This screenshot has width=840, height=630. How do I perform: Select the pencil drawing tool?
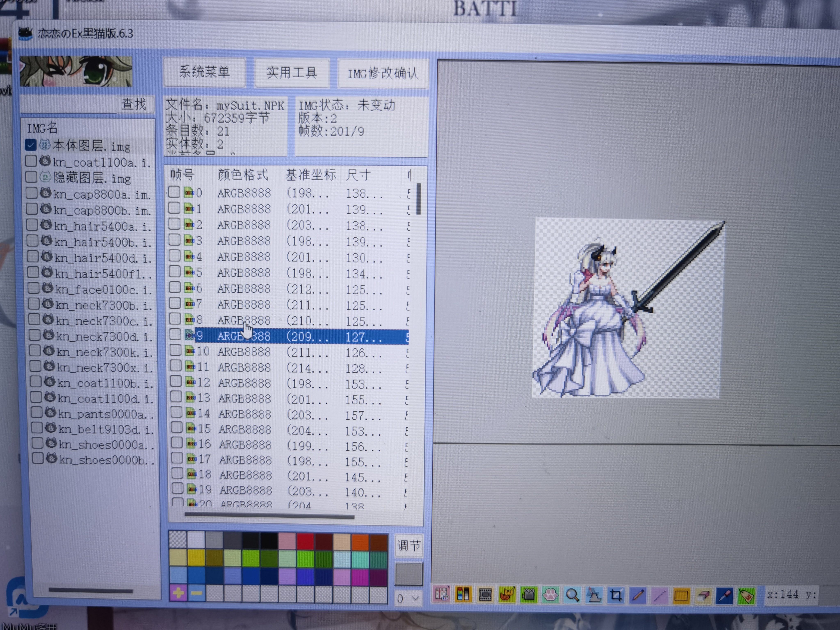point(638,596)
